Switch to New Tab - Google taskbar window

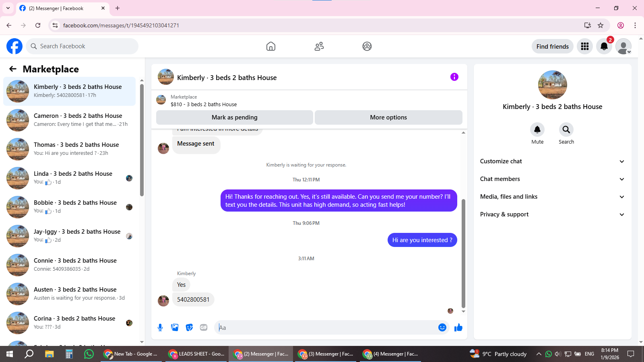coord(131,354)
